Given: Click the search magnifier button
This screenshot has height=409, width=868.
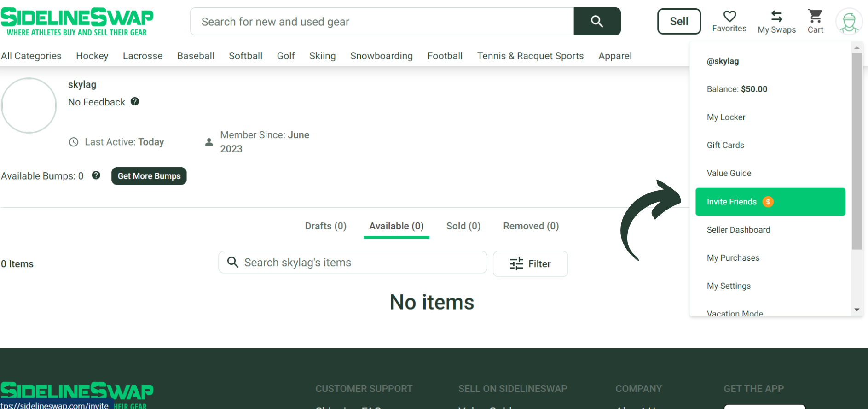Looking at the screenshot, I should [x=597, y=21].
